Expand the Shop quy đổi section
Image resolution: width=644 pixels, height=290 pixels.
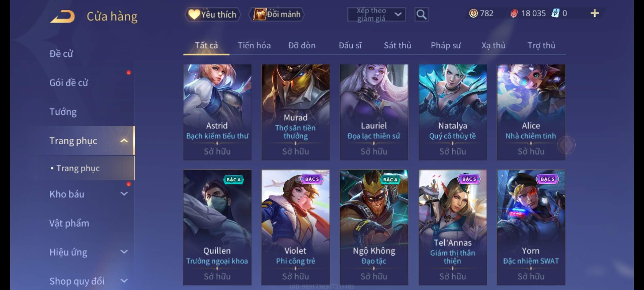(124, 281)
